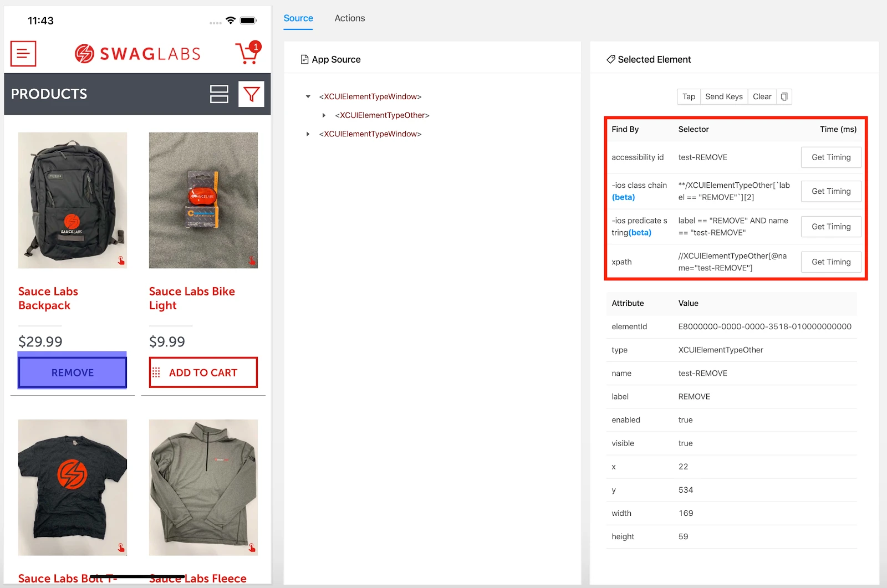Click the Clear button

point(762,97)
